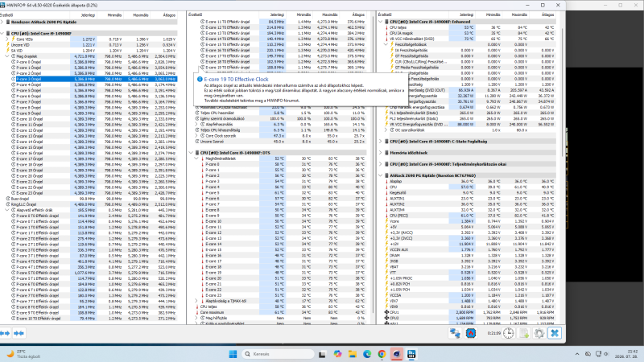
Task: Select the CPU teljes row in Enhanced group
Action: tap(467, 27)
